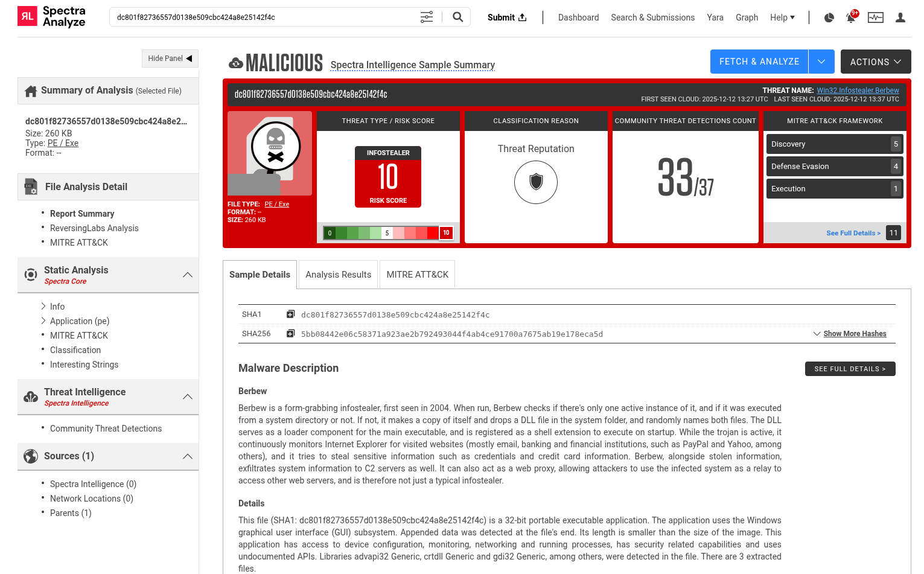Open the ACTIONS dropdown

875,62
